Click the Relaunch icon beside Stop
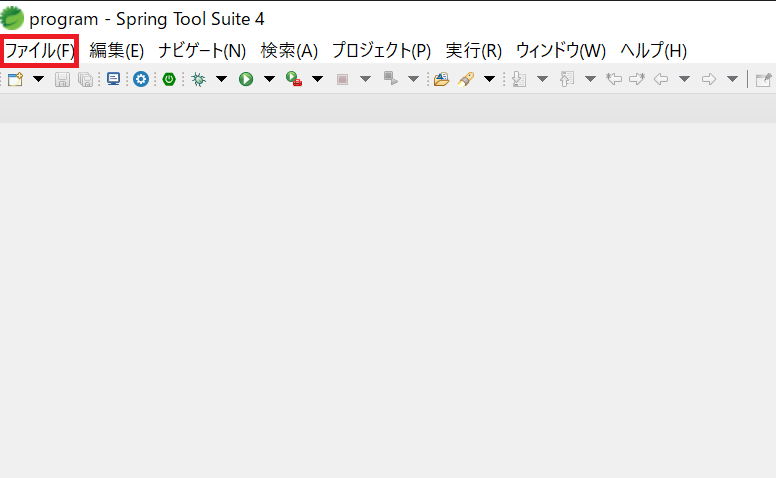Viewport: 776px width, 478px height. (x=390, y=78)
